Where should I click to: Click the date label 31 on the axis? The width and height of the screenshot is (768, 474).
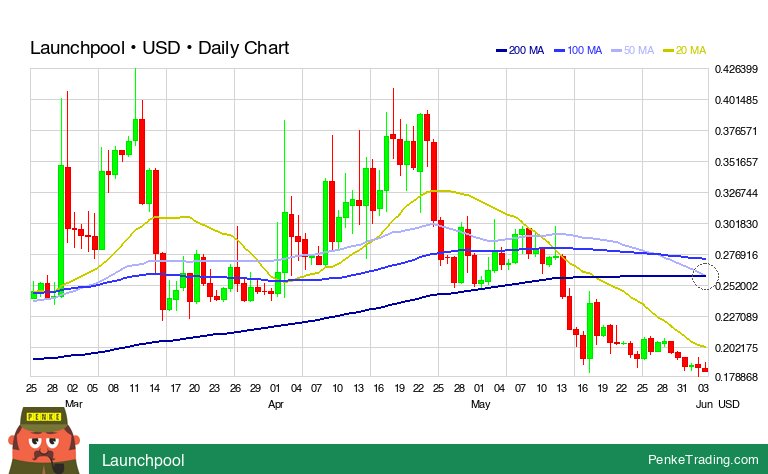[x=682, y=388]
